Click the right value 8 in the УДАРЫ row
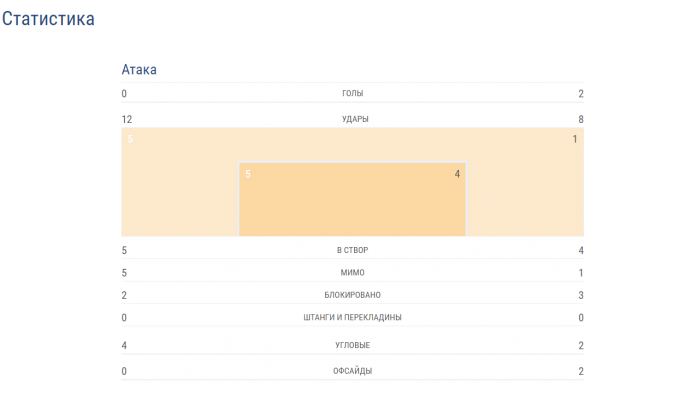The width and height of the screenshot is (691, 400). (x=580, y=119)
